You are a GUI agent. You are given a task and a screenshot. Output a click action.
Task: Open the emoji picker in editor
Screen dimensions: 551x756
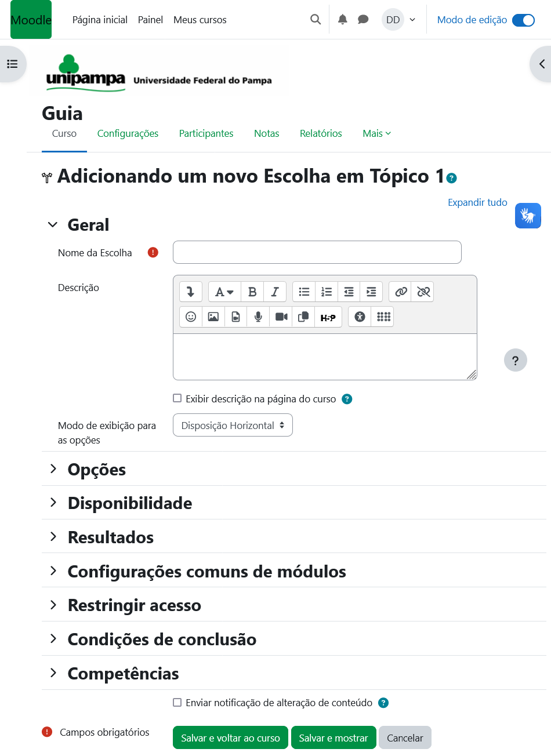pos(191,317)
